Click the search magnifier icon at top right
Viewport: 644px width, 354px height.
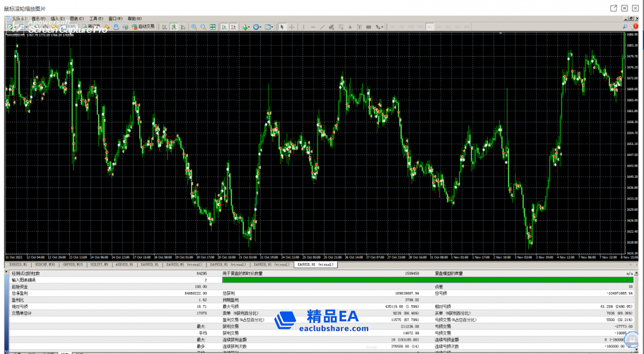click(x=625, y=27)
